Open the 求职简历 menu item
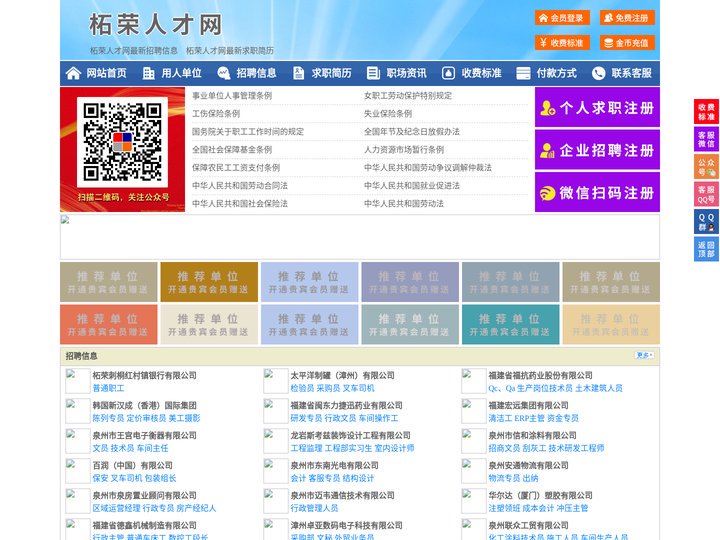 332,73
